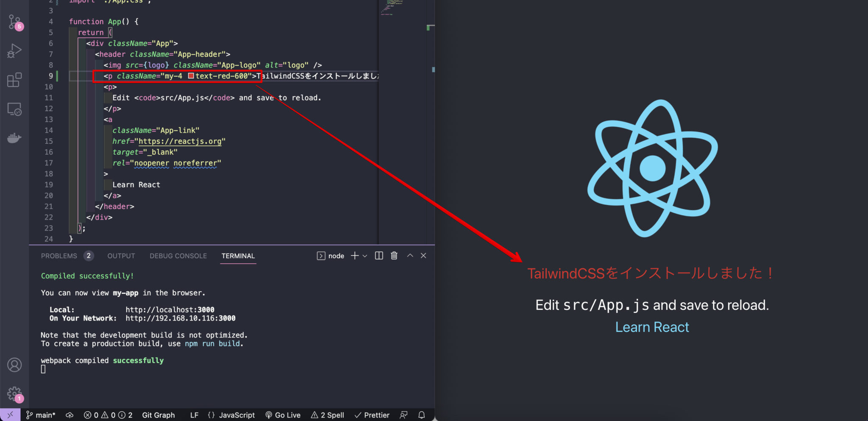The width and height of the screenshot is (868, 421).
Task: Follow the https://reactjs.org link
Action: coord(180,141)
